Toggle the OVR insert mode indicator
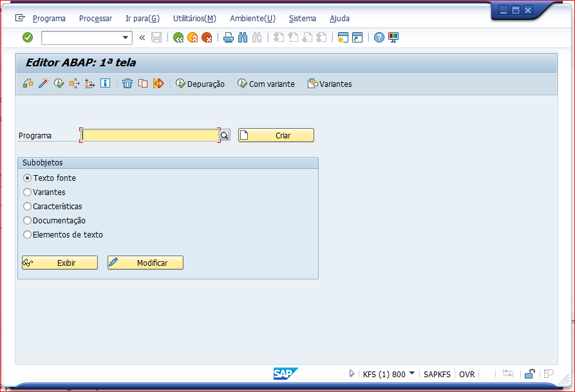This screenshot has height=392, width=575. [x=467, y=374]
